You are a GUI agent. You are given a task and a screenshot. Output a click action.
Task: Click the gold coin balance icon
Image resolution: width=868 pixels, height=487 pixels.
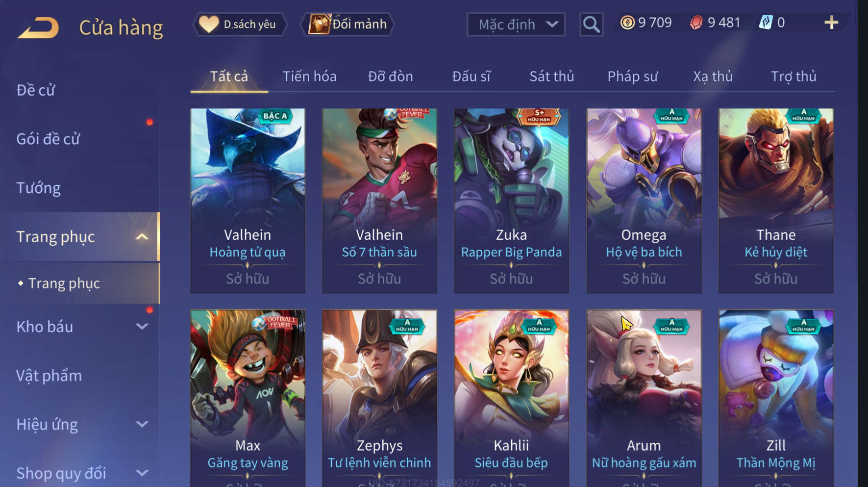[x=627, y=23]
